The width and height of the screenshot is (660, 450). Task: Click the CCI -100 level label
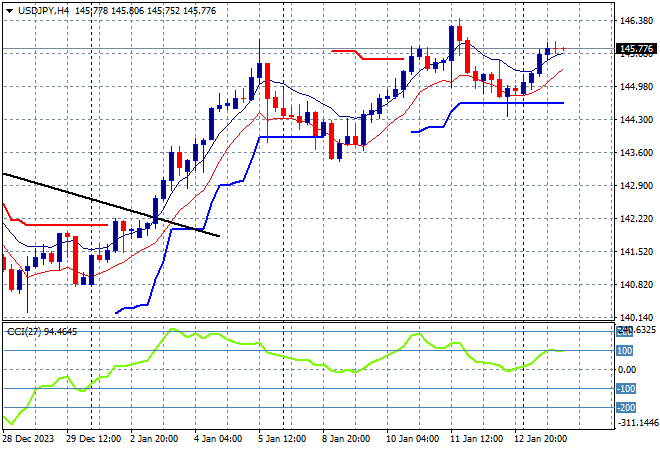pos(626,389)
